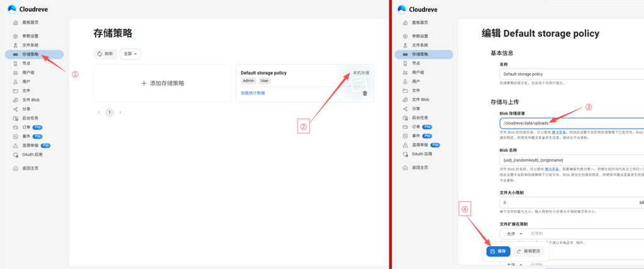
Task: Click the OAuth 应用 icon in right window sidebar
Action: [x=406, y=154]
